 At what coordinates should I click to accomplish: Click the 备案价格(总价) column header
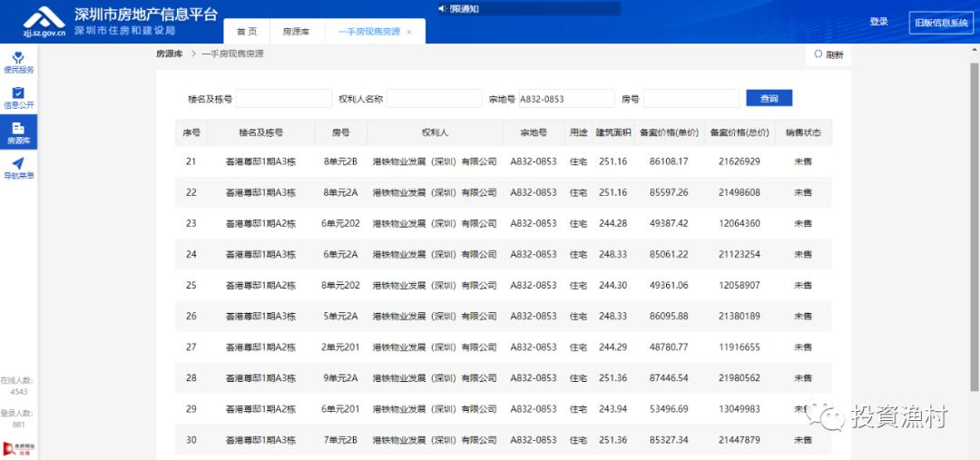click(x=740, y=132)
